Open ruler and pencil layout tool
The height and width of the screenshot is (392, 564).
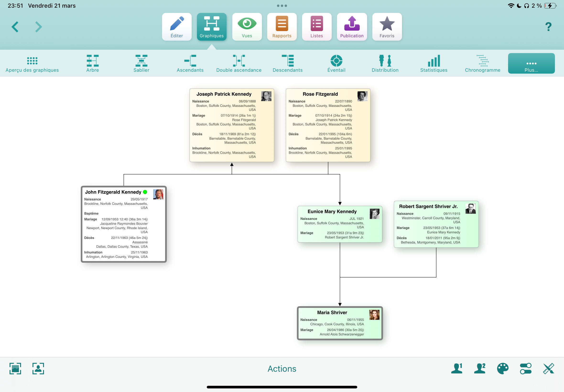(x=548, y=368)
